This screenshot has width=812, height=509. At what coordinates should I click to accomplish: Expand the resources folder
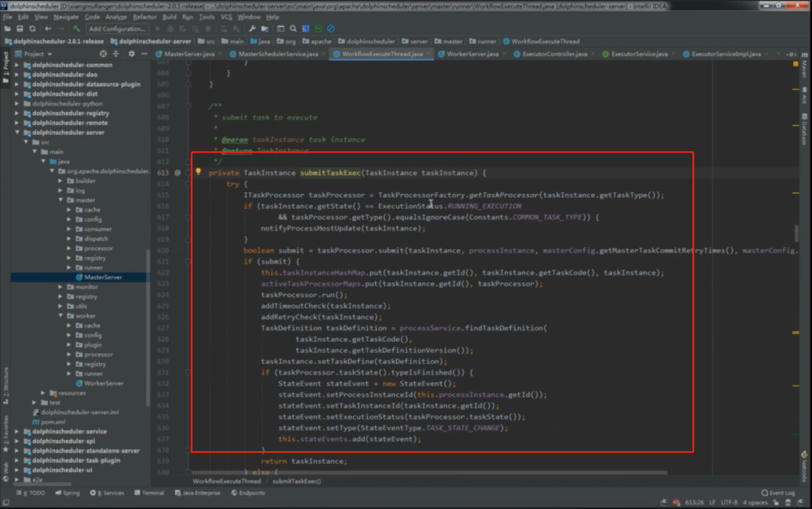(x=43, y=393)
